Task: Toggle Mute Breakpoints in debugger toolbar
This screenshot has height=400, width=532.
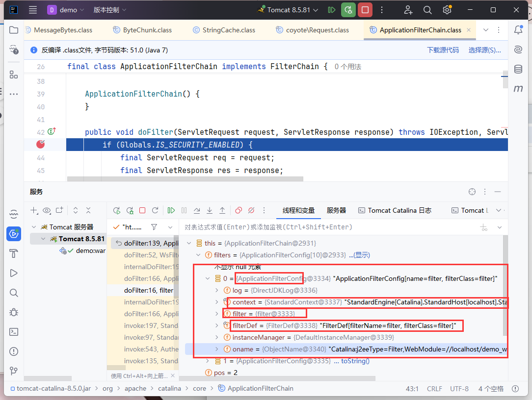Action: [x=251, y=210]
